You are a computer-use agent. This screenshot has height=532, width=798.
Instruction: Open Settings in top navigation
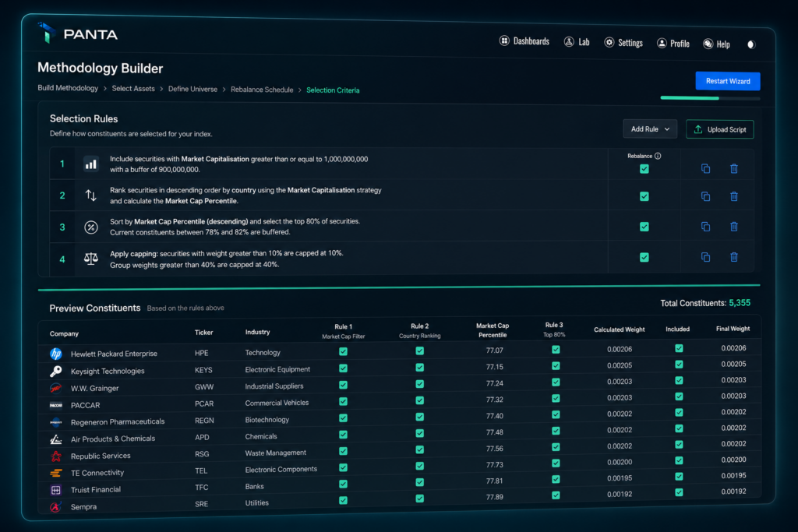tap(623, 43)
